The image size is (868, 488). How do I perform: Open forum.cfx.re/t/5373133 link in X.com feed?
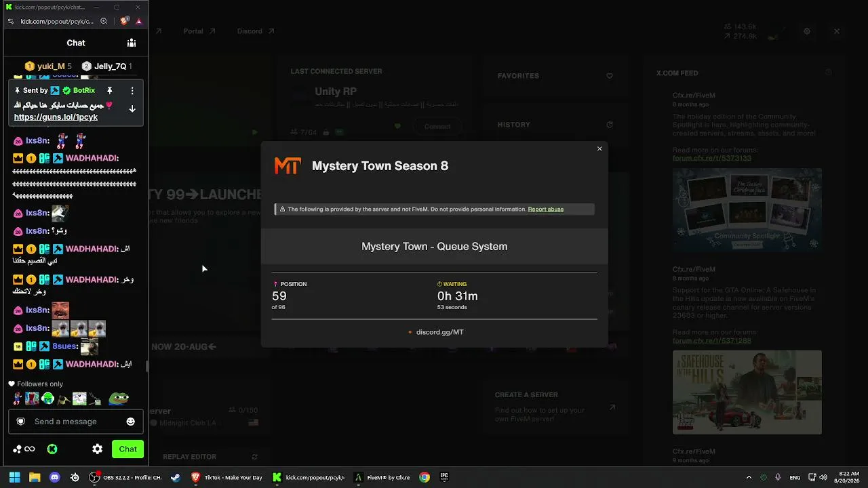click(712, 158)
